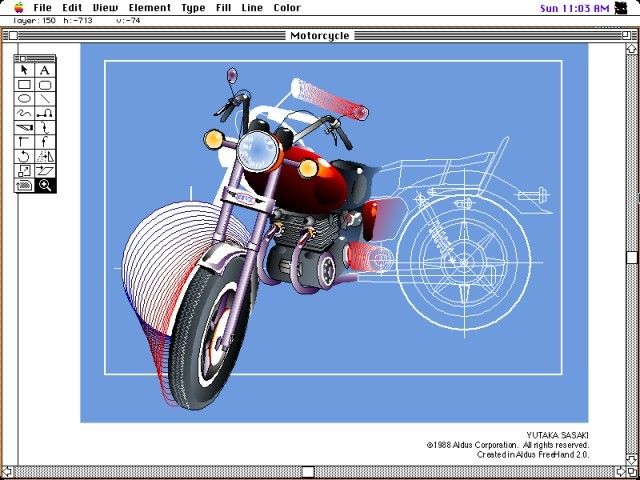Select the Ellipse tool

[25, 99]
